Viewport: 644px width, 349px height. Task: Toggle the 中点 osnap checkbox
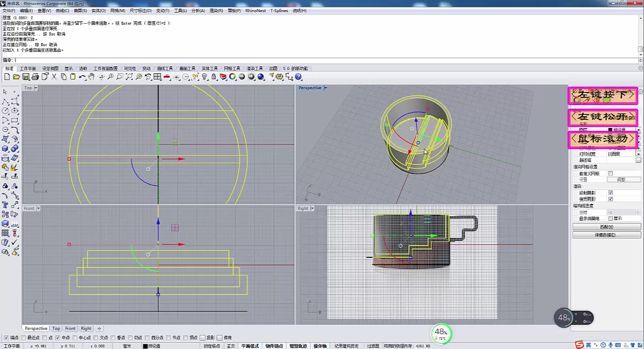pyautogui.click(x=58, y=338)
